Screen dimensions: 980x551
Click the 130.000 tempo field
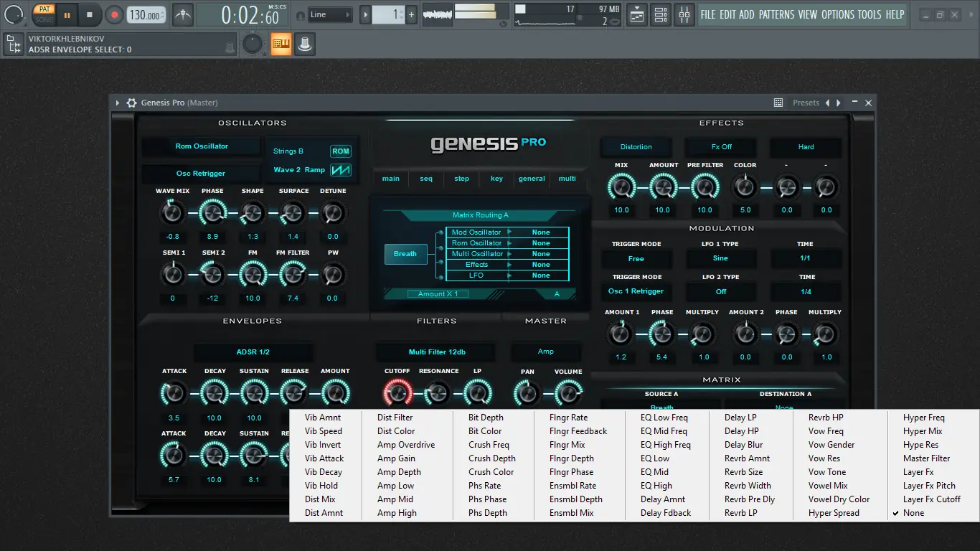pyautogui.click(x=146, y=15)
